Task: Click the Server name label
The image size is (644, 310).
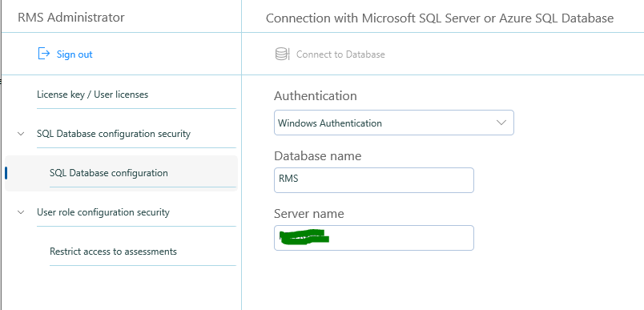Action: click(309, 214)
